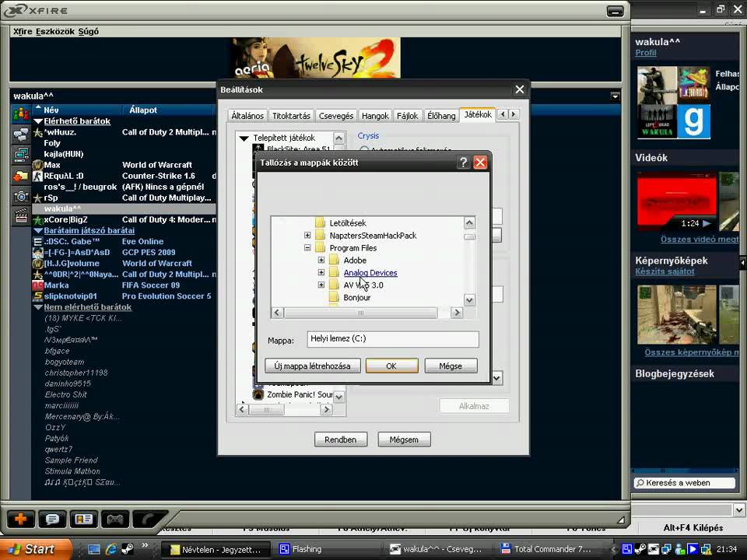Screen dimensions: 747x560
Task: Expand the NapztersSteamHackPack folder
Action: pos(307,235)
